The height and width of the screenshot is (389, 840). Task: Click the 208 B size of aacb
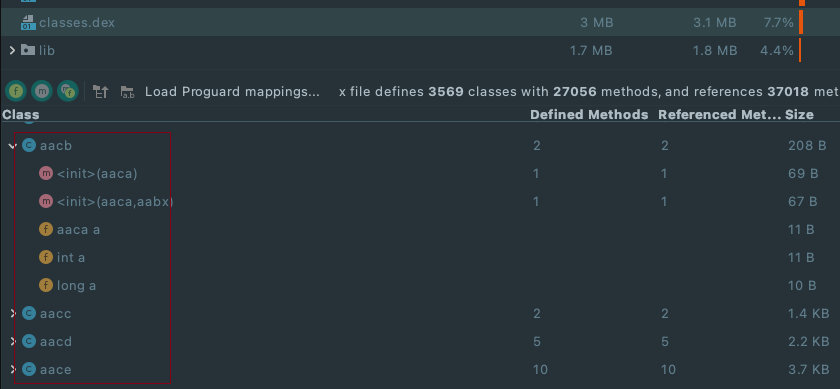click(x=807, y=145)
